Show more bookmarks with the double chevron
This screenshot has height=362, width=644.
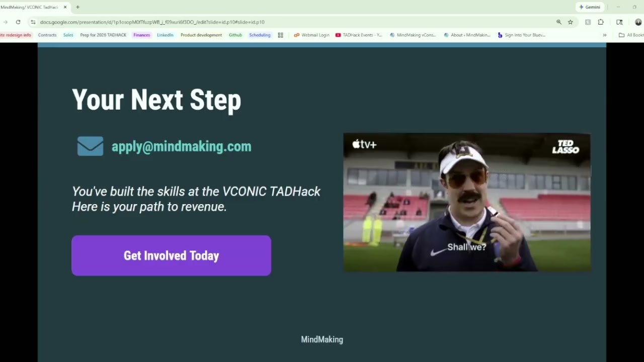pyautogui.click(x=605, y=35)
